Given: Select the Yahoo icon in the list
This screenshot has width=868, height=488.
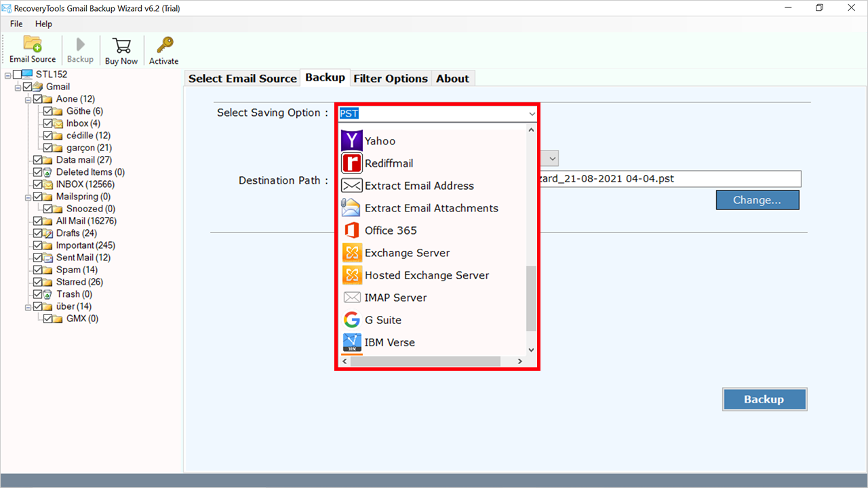Looking at the screenshot, I should tap(352, 141).
